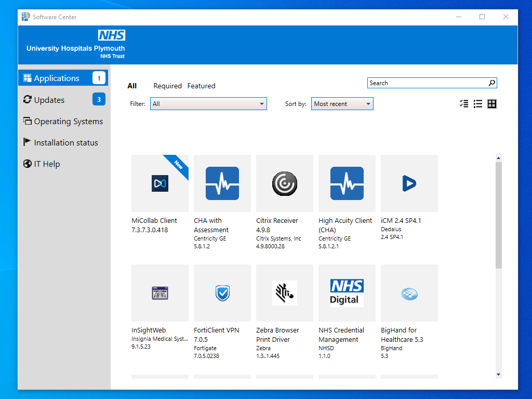Open the CHA with Assessment heartbeat icon
This screenshot has height=399, width=532.
tap(222, 183)
